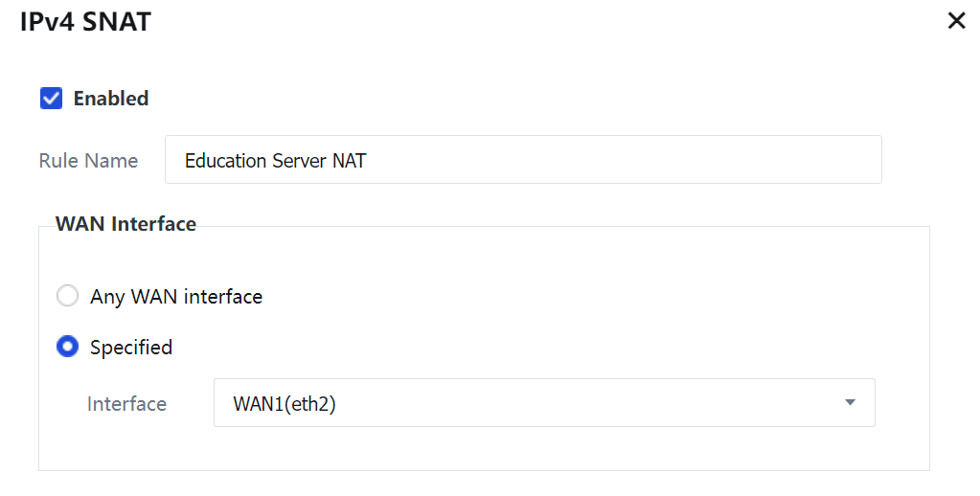Click the Interface field label
This screenshot has width=980, height=496.
pos(126,404)
